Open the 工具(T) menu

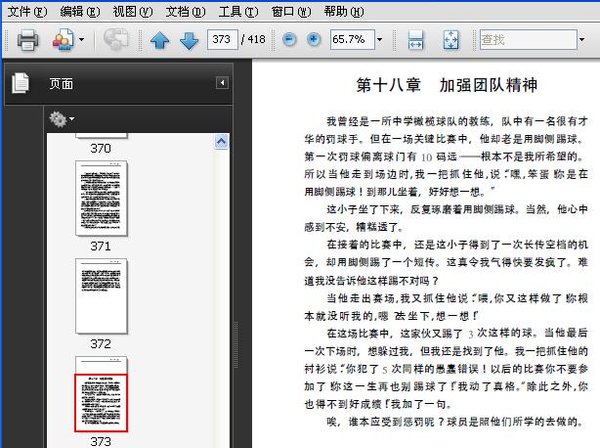pos(238,12)
